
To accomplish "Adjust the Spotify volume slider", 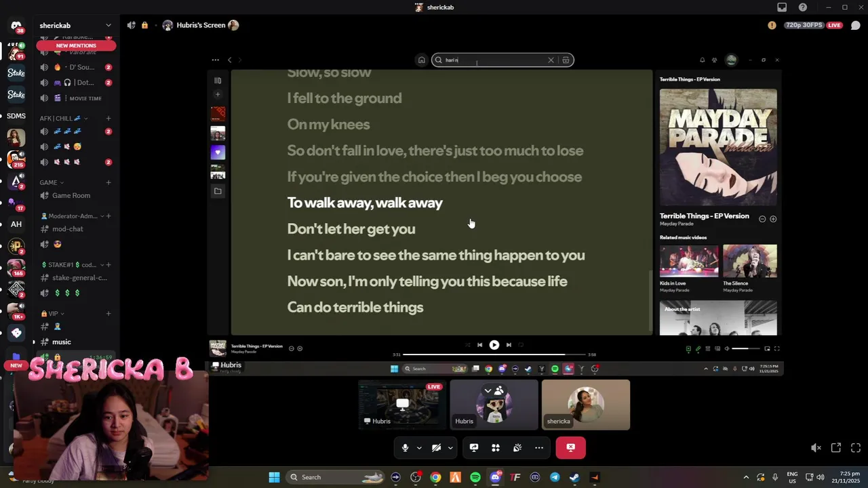I will click(745, 348).
